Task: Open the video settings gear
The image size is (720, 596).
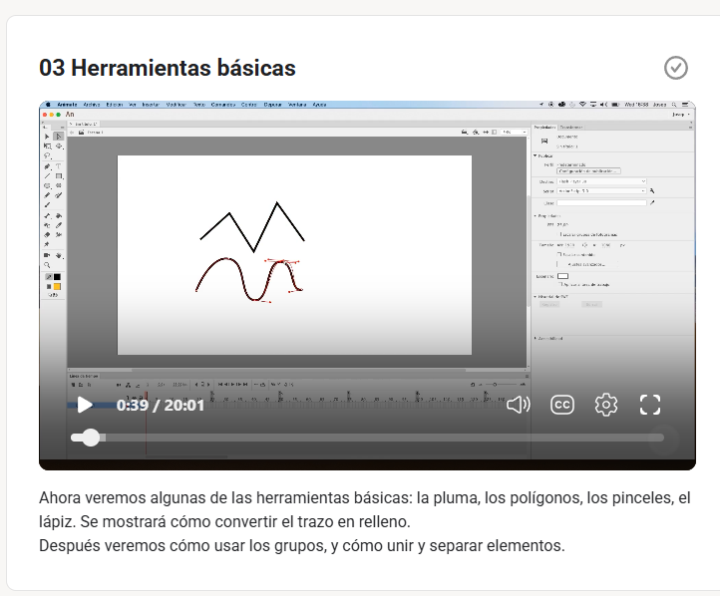Action: 606,405
